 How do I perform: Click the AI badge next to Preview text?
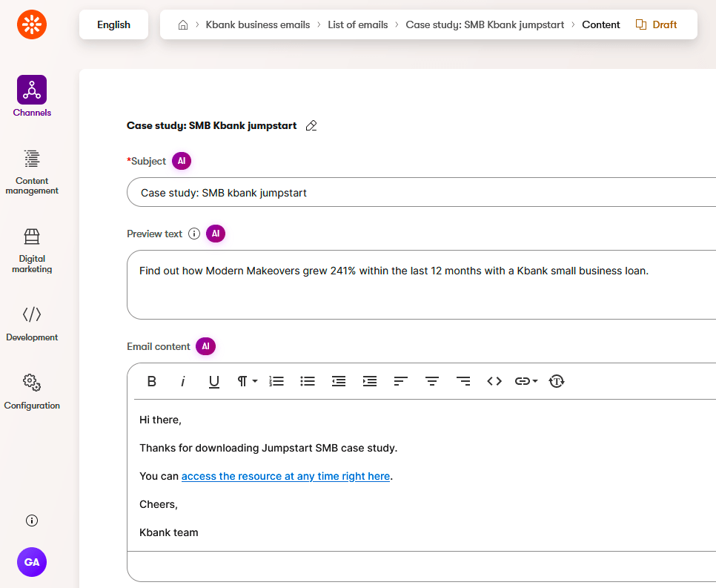[216, 234]
